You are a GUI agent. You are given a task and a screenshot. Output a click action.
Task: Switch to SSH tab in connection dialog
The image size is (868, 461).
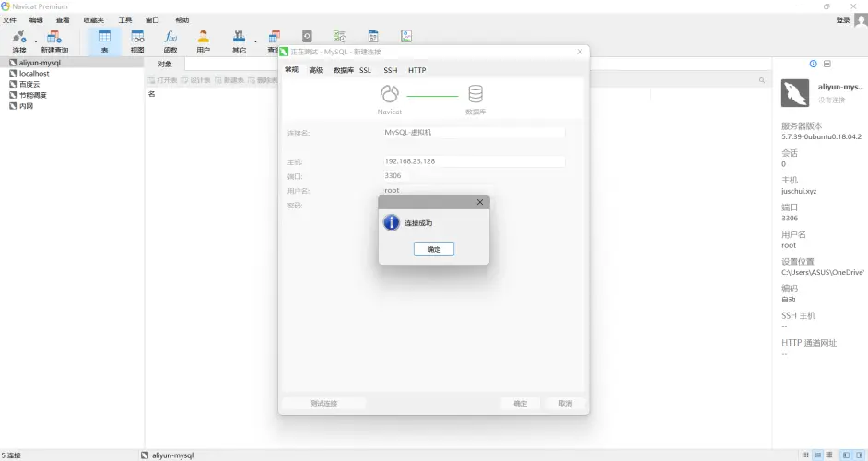coord(391,70)
